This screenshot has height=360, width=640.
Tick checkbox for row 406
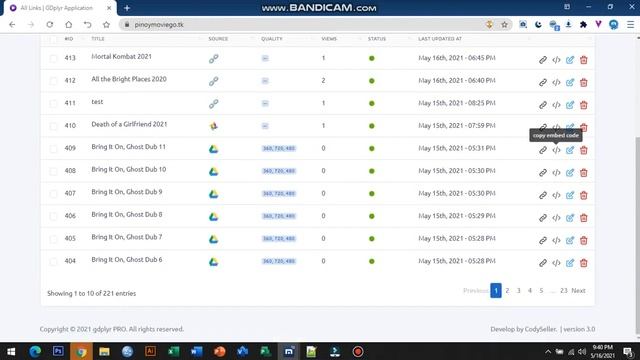[53, 216]
